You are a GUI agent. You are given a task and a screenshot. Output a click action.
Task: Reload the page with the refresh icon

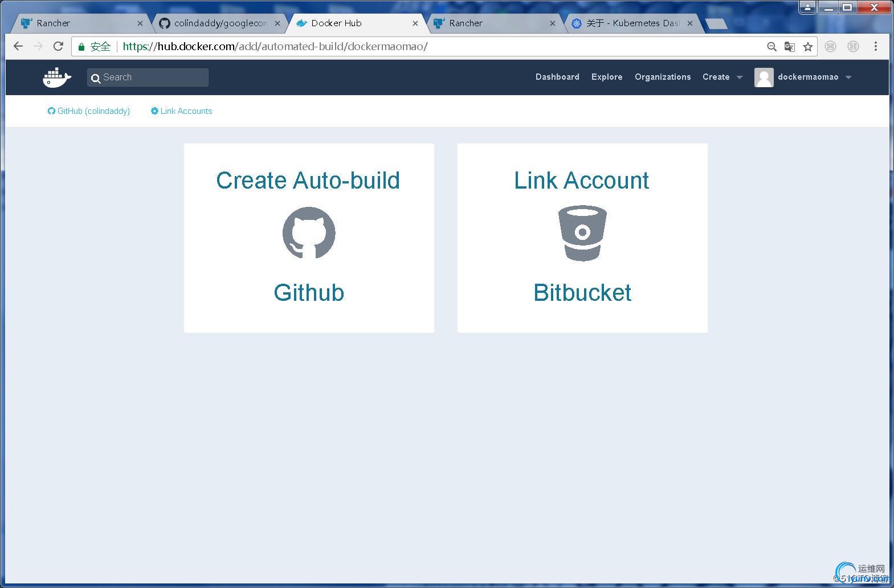tap(58, 46)
